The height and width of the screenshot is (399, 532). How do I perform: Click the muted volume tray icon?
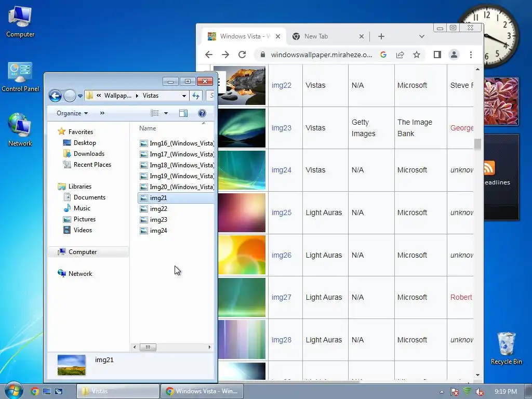pos(480,392)
